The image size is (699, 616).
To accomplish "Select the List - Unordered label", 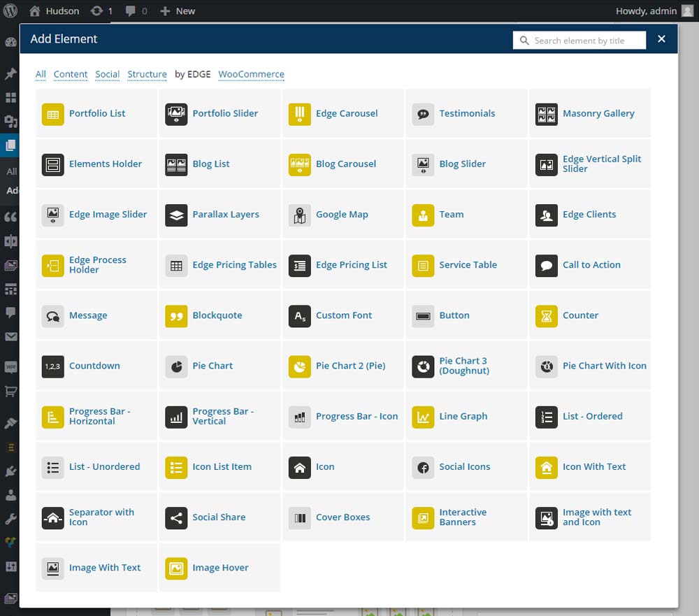I will point(104,466).
